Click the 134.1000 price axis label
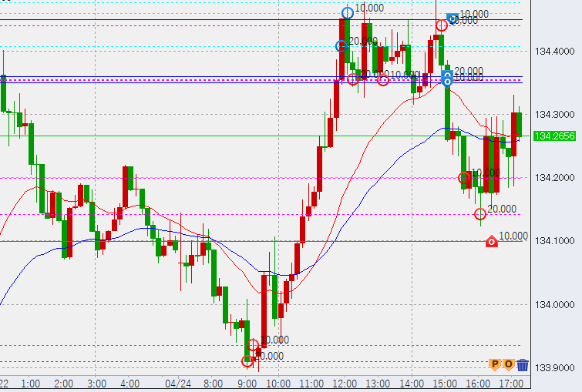This screenshot has height=392, width=582. point(555,241)
